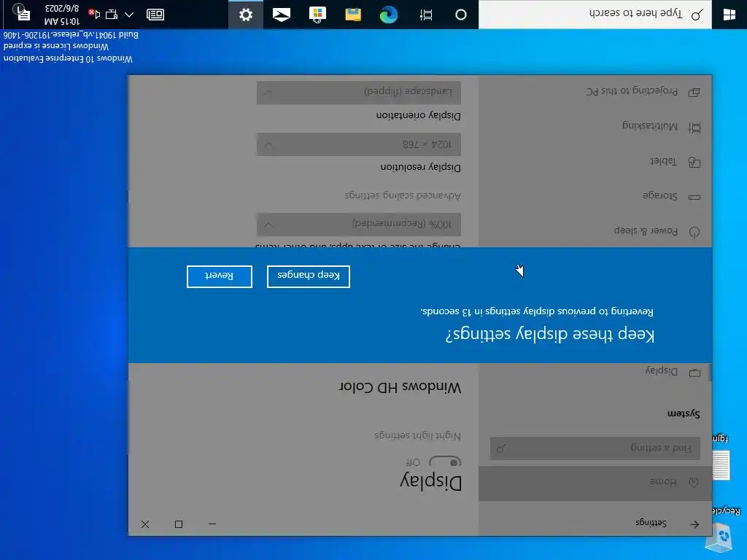Viewport: 747px width, 560px height.
Task: Open the notification center icon
Action: [x=21, y=13]
